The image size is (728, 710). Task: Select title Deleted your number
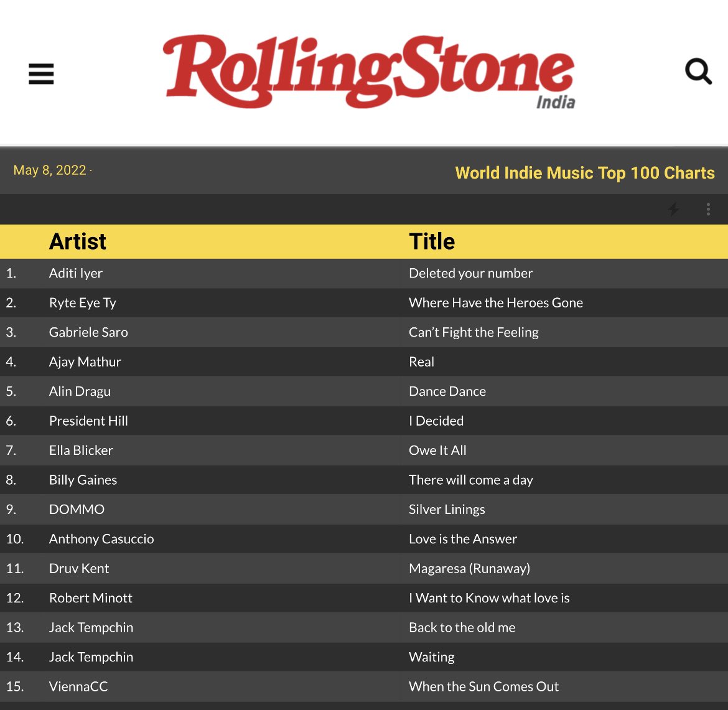471,273
